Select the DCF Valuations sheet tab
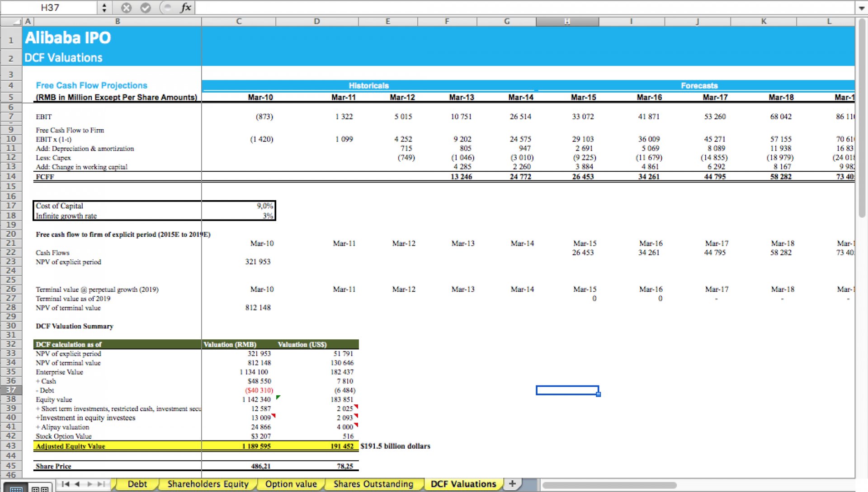This screenshot has height=492, width=868. 463,484
